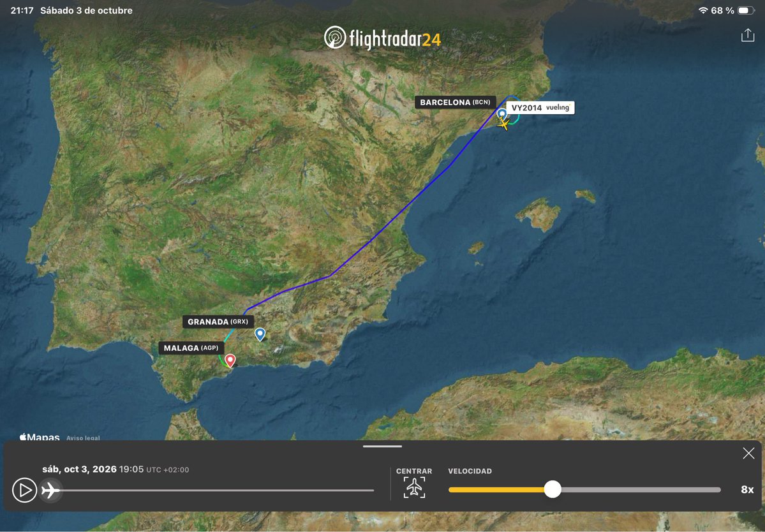Tap the Malaga (AGP) airport label
The width and height of the screenshot is (765, 532).
[x=191, y=348]
